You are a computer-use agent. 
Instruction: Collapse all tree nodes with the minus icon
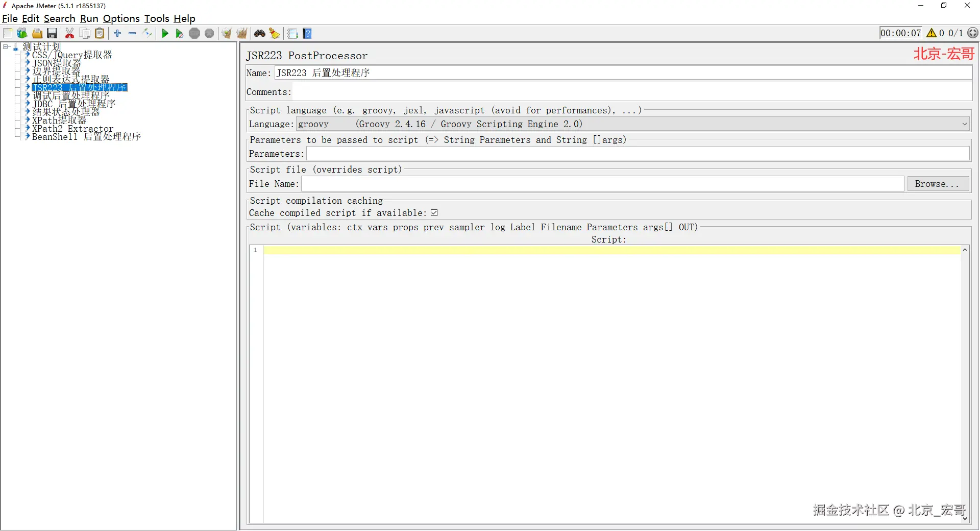132,34
